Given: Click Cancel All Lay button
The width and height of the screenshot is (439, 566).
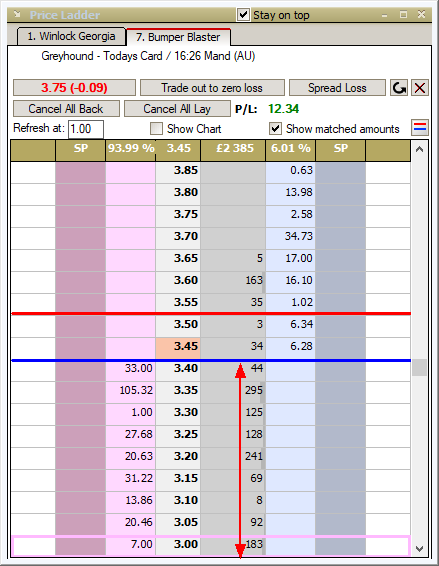Looking at the screenshot, I should click(x=177, y=109).
